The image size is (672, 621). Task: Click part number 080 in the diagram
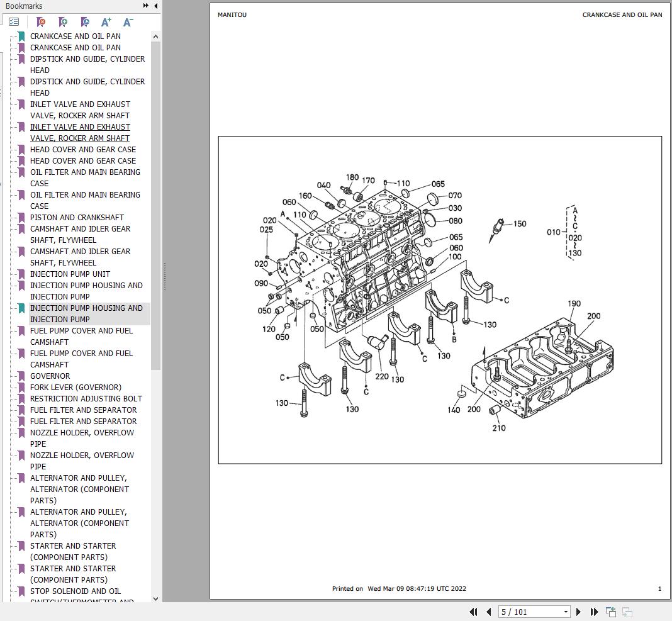(456, 221)
